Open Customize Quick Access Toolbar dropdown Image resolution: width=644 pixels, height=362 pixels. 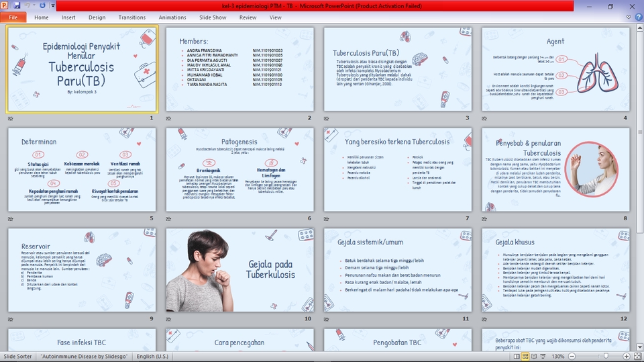[x=53, y=6]
